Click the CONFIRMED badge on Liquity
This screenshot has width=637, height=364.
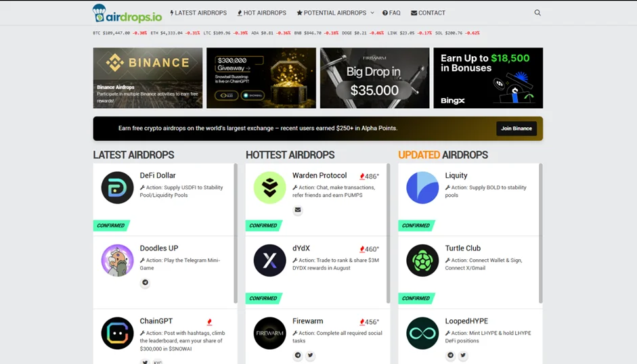416,225
